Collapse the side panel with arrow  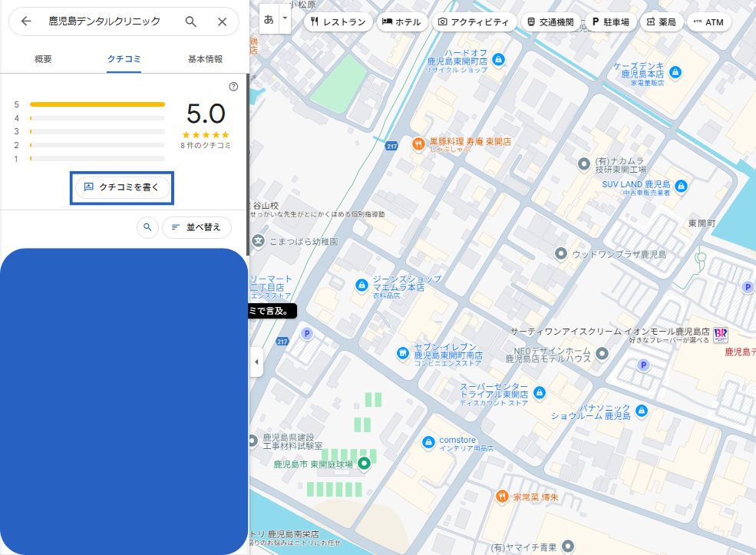click(x=256, y=362)
